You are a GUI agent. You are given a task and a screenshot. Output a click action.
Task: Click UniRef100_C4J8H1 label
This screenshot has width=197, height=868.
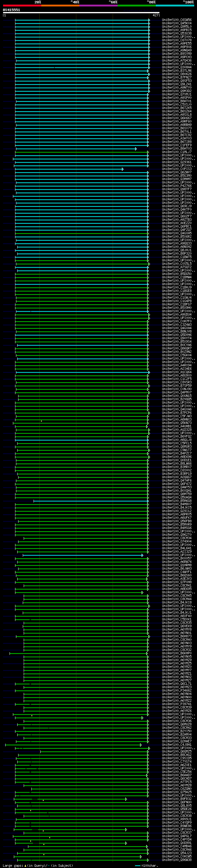click(x=177, y=745)
